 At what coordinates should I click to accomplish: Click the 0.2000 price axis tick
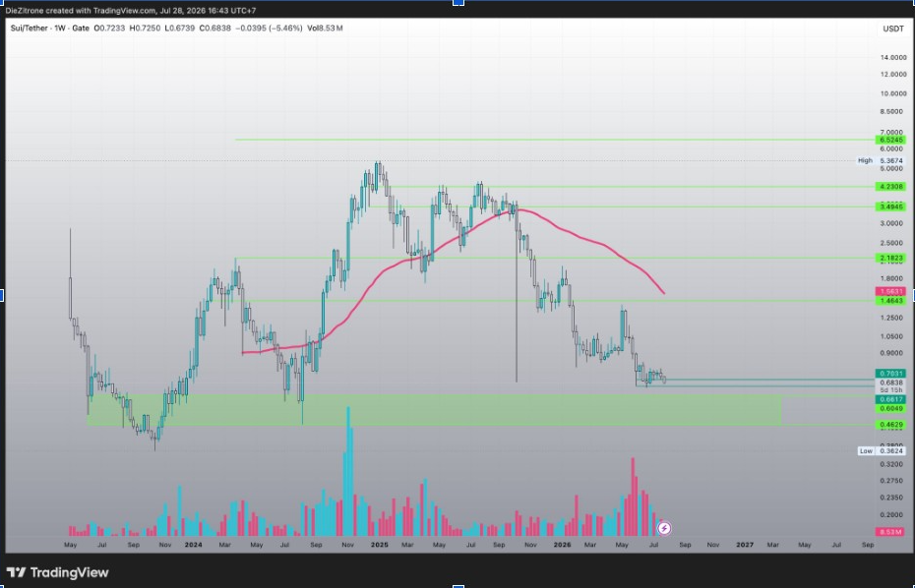point(892,514)
